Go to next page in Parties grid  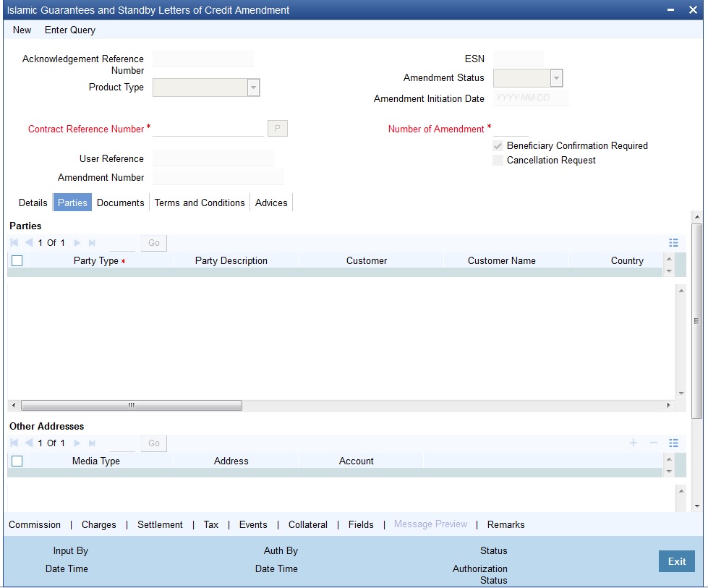77,243
